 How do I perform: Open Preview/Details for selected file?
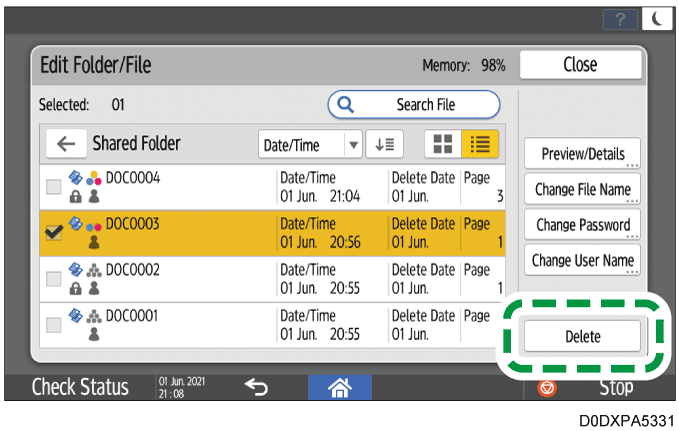pos(582,154)
